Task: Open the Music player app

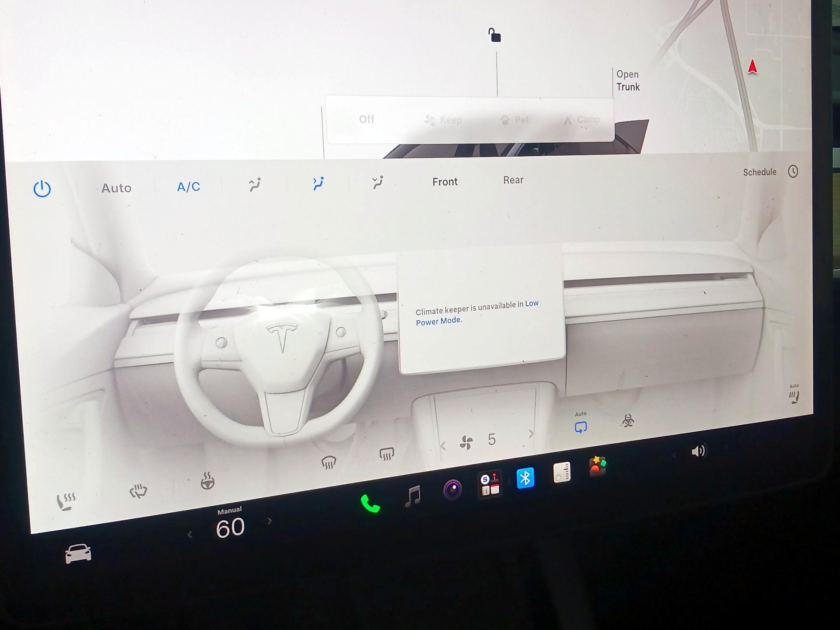Action: (413, 496)
